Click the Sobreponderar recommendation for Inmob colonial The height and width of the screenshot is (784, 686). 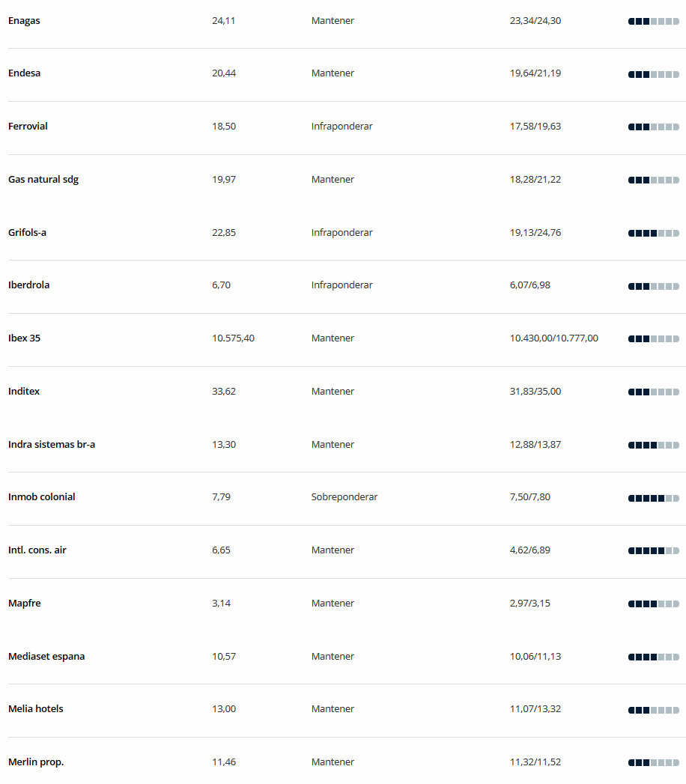tap(344, 497)
